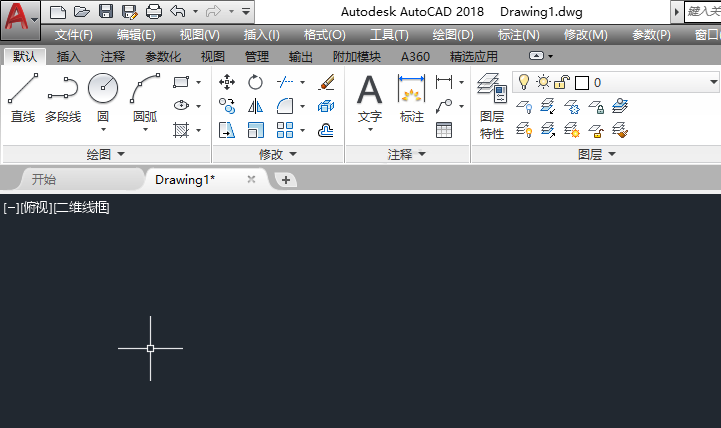Open the layer 0 dropdown list
This screenshot has height=428, width=721.
(x=713, y=82)
